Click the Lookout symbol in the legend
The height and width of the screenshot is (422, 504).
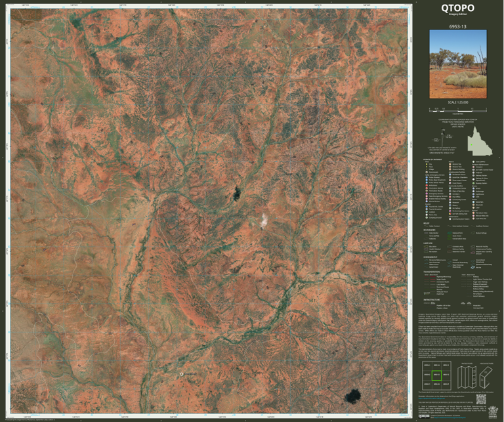427,212
